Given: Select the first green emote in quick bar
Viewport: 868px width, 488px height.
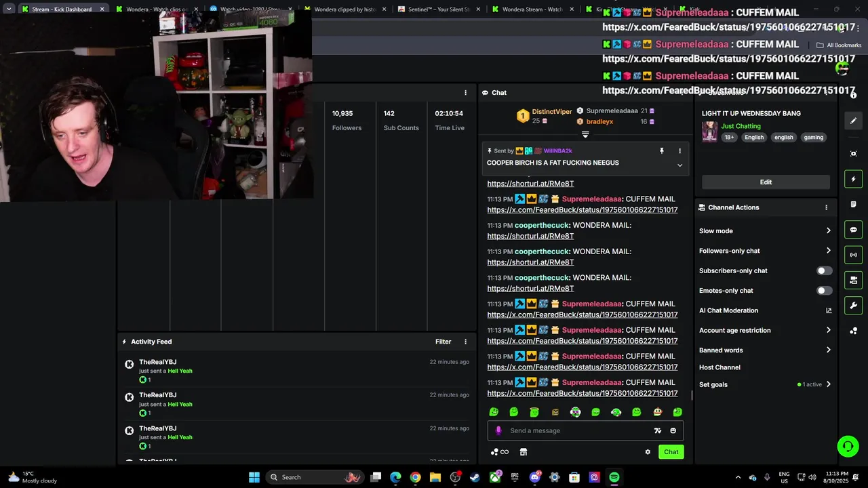Looking at the screenshot, I should click(x=494, y=412).
